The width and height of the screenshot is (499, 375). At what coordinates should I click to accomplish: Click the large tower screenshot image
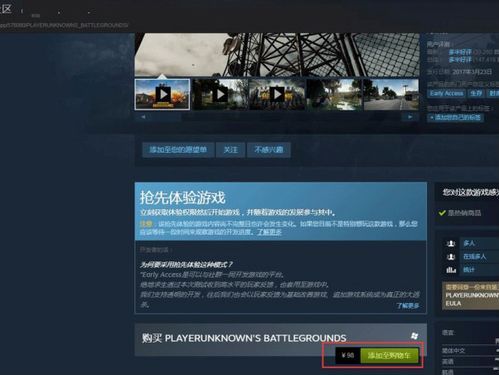tap(277, 54)
